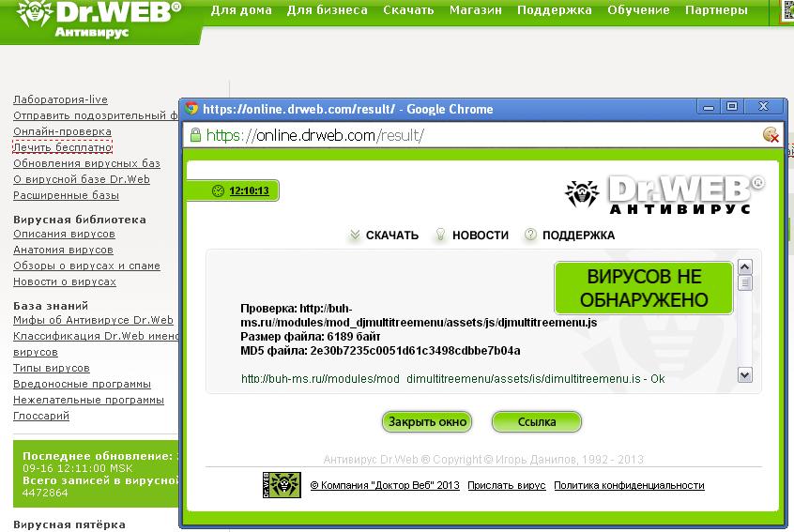Click the down-arrow icon next to СКАЧАТЬ
This screenshot has height=532, width=794.
[x=355, y=235]
